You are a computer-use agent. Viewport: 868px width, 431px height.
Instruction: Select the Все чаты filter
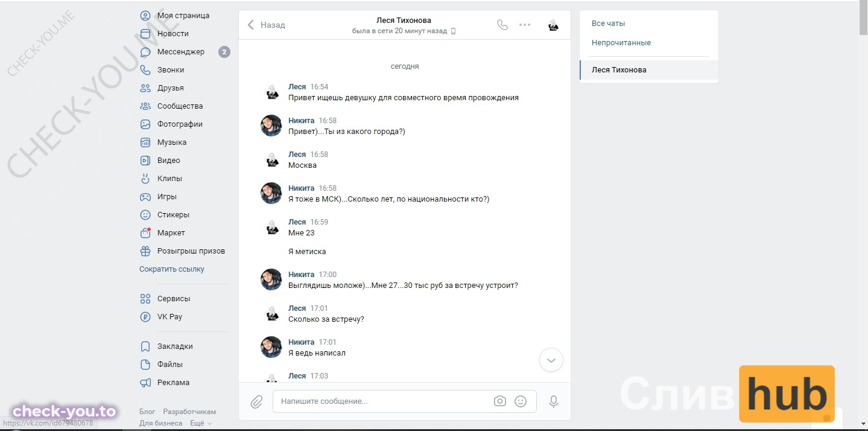tap(608, 24)
